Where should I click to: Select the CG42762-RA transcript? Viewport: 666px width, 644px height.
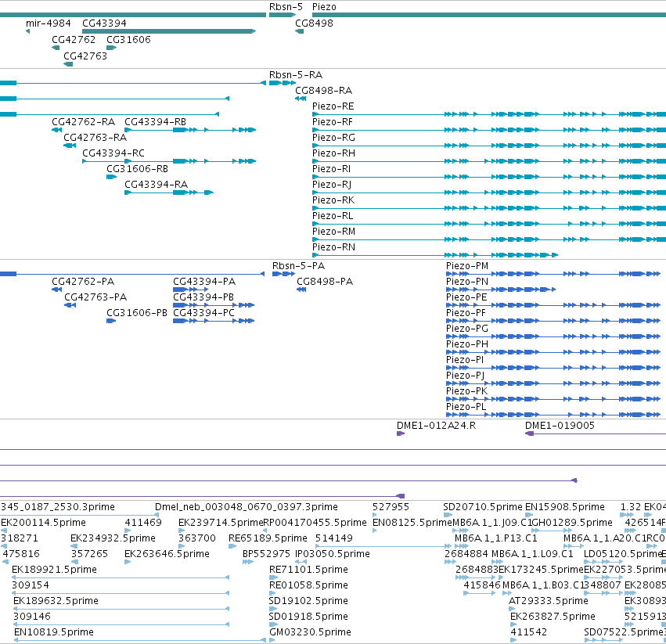point(56,130)
